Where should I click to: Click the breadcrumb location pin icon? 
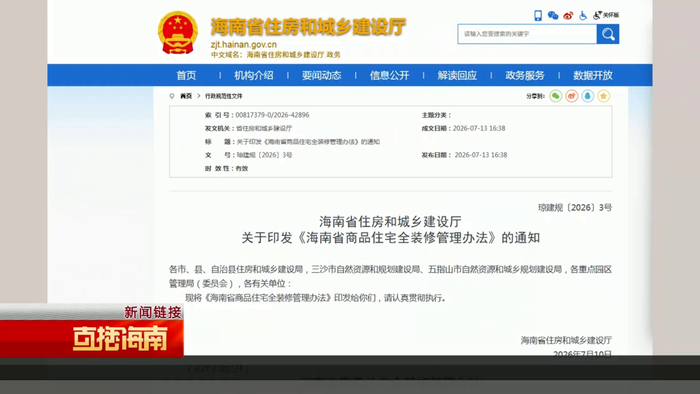[x=172, y=96]
